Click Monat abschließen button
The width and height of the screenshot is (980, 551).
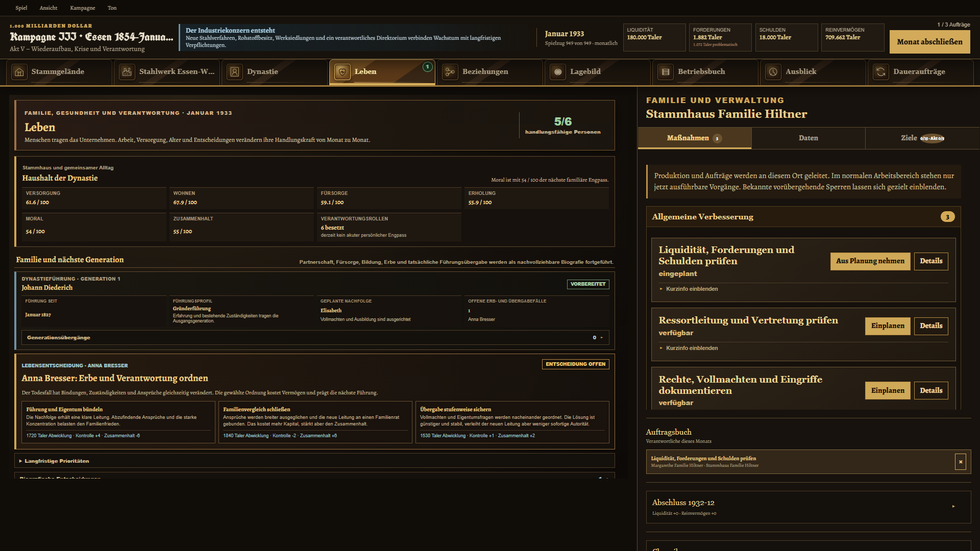click(x=930, y=42)
